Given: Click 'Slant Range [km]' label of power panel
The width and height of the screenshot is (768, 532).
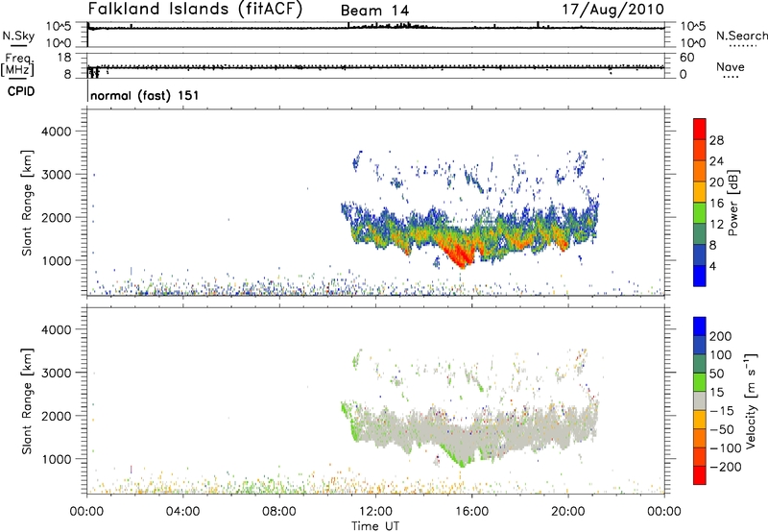Looking at the screenshot, I should 27,204.
